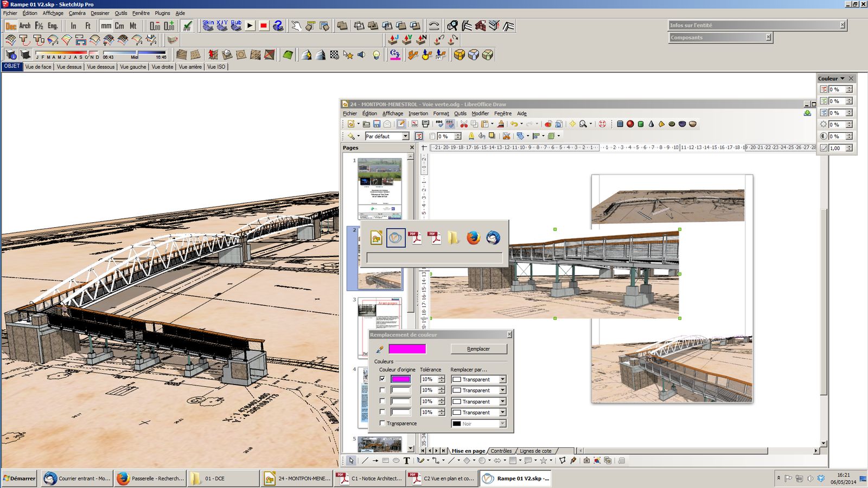Screen dimensions: 868x488
Task: Increase first tolerance 10% spinner value
Action: click(442, 377)
